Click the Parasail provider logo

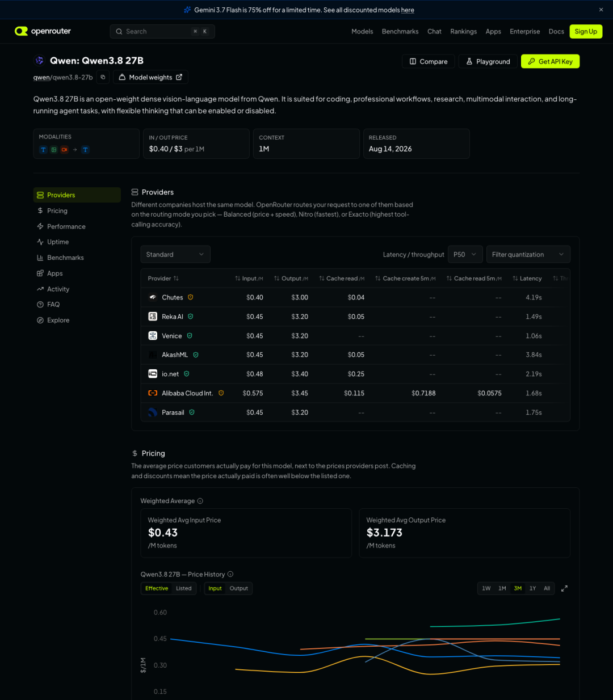coord(153,412)
